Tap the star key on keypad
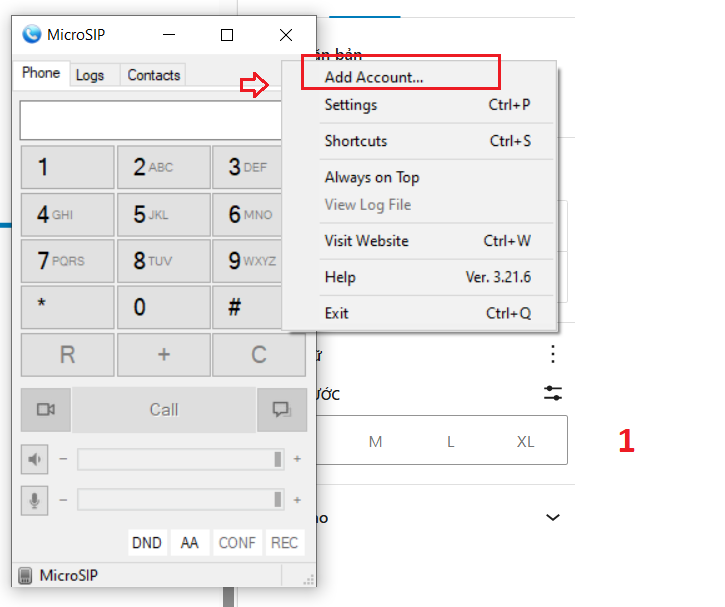The image size is (725, 607). coord(68,307)
